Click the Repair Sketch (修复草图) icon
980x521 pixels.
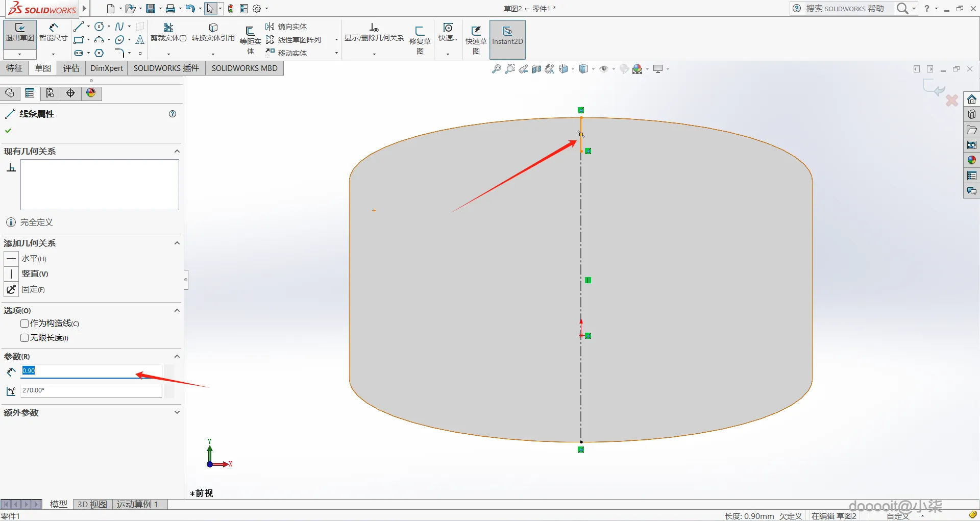420,37
